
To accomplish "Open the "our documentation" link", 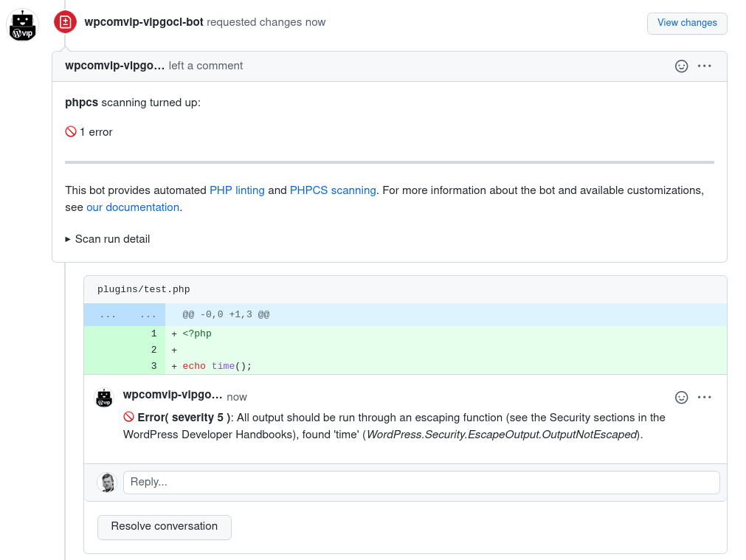I will click(133, 207).
